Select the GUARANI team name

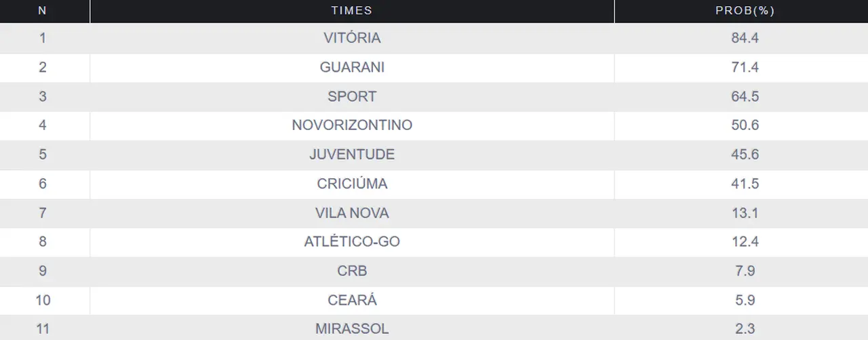pos(352,67)
